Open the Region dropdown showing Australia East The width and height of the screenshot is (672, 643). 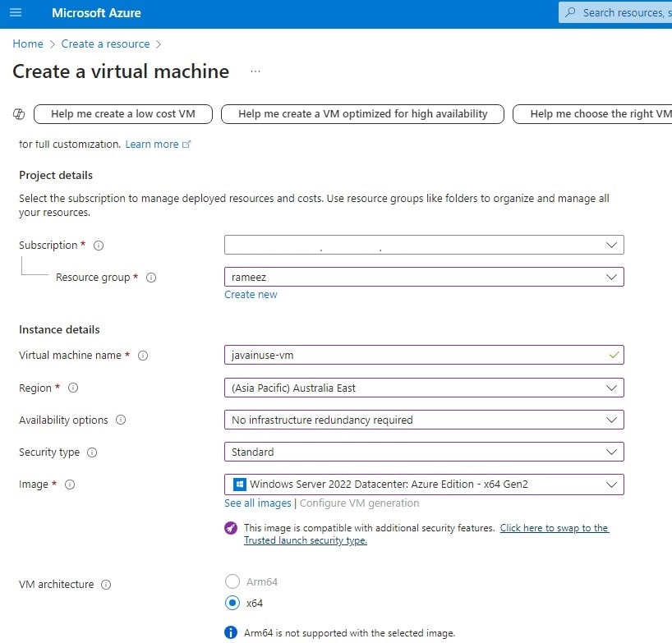click(424, 388)
